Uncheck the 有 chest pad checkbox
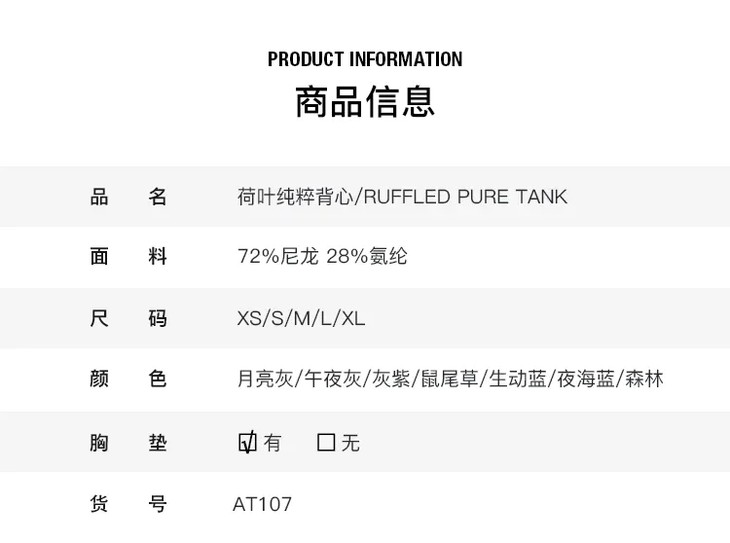Viewport: 730px width, 543px height. point(248,441)
